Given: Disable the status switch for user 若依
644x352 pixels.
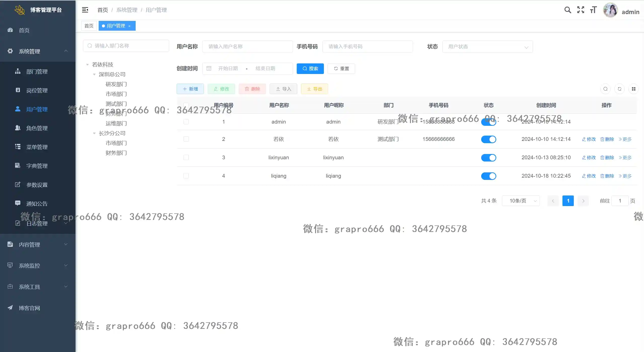Looking at the screenshot, I should (x=488, y=139).
